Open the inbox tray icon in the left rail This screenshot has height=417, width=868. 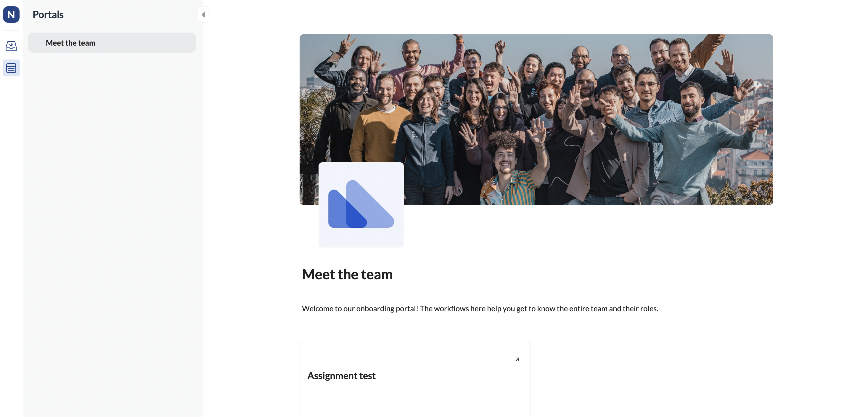11,46
